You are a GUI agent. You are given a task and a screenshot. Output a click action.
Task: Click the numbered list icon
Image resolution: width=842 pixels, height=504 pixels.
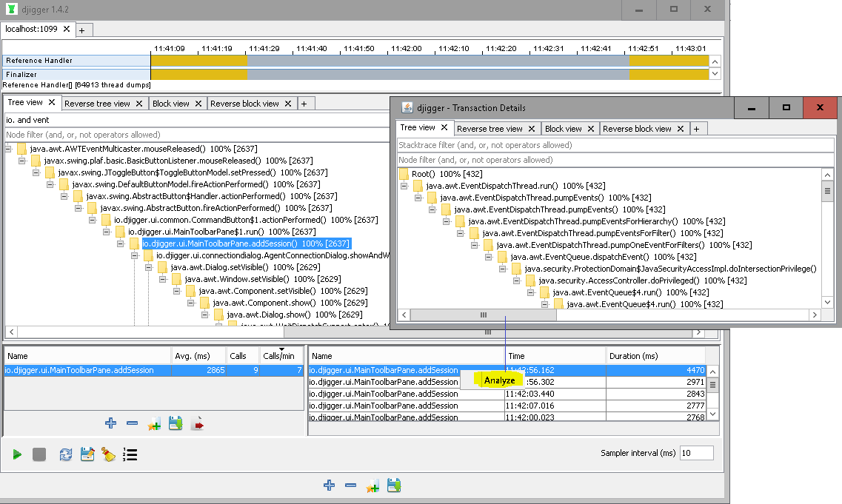(130, 454)
